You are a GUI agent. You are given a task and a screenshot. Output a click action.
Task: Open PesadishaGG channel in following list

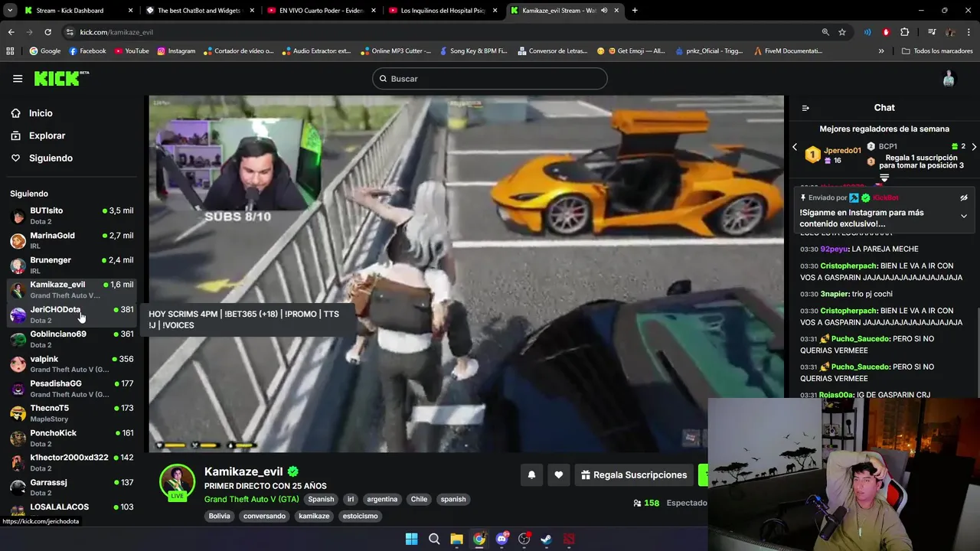tap(71, 388)
